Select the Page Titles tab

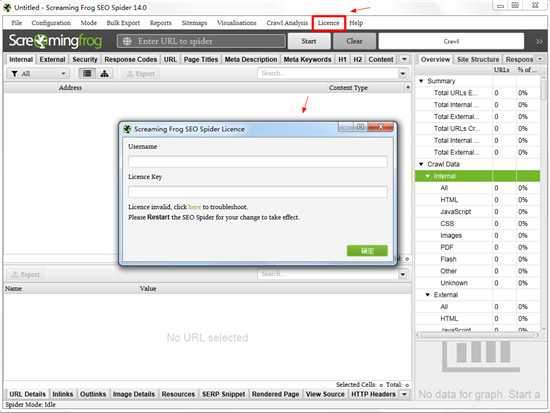(201, 59)
